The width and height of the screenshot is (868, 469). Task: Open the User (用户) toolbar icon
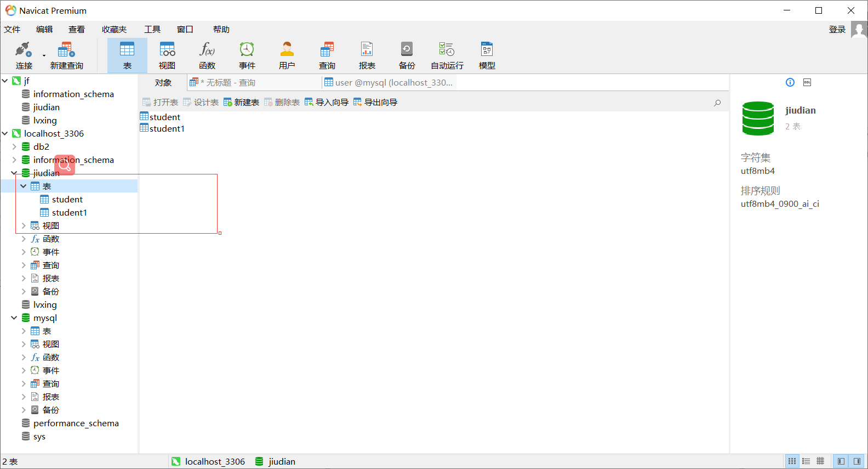tap(287, 55)
